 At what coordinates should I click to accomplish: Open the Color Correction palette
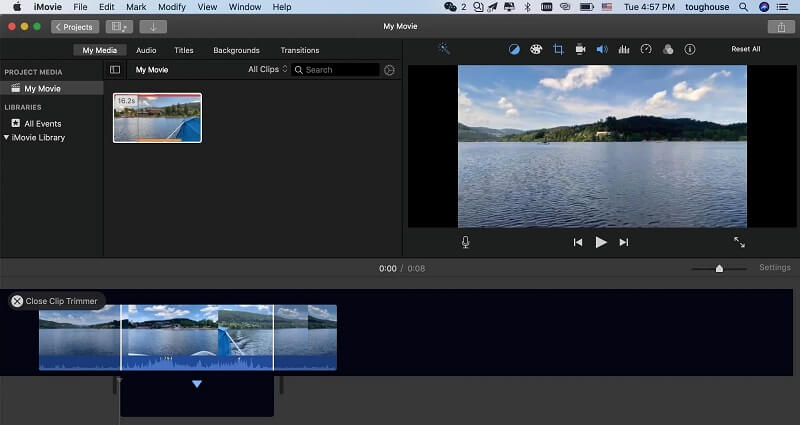click(536, 49)
